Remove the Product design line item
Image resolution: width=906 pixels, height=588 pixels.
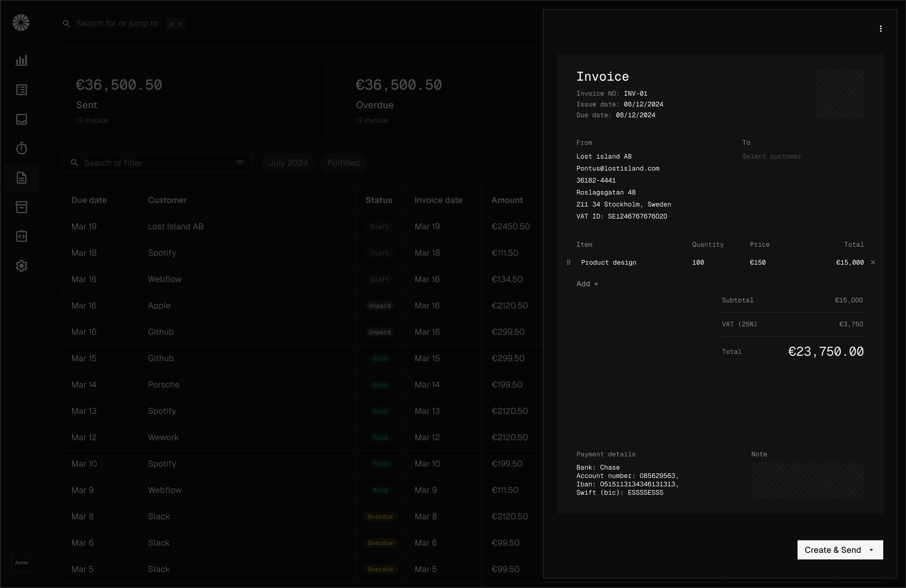pos(873,262)
